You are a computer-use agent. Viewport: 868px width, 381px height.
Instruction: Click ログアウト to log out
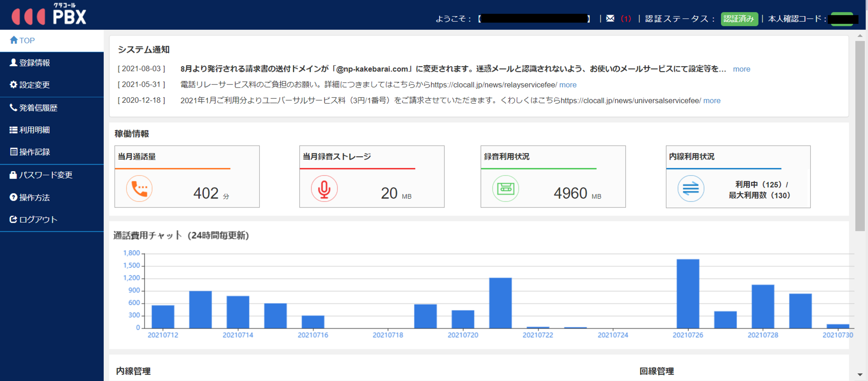coord(38,220)
